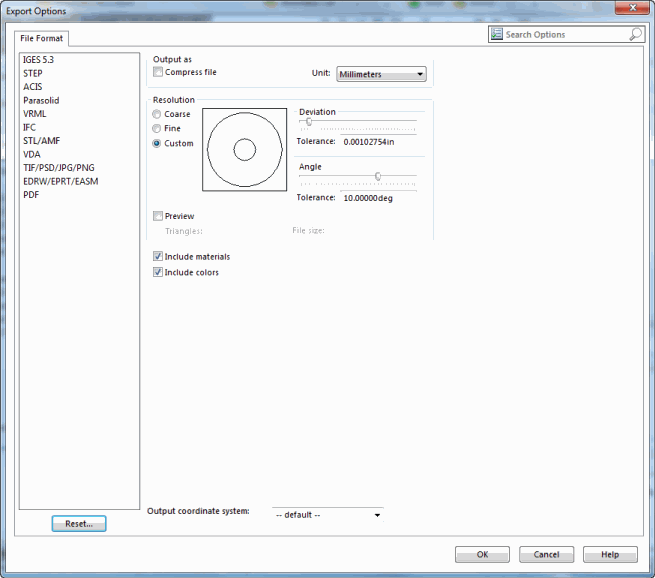Toggle the Preview checkbox
655x578 pixels.
pos(157,216)
